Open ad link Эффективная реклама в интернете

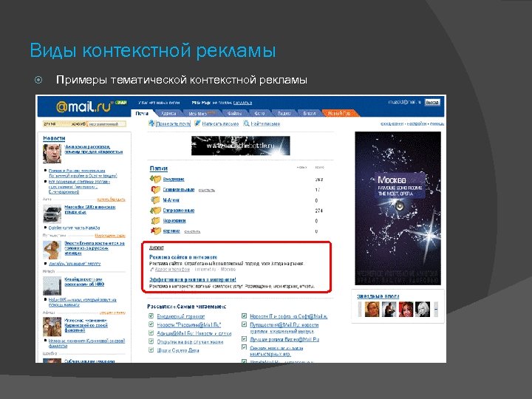click(x=193, y=279)
